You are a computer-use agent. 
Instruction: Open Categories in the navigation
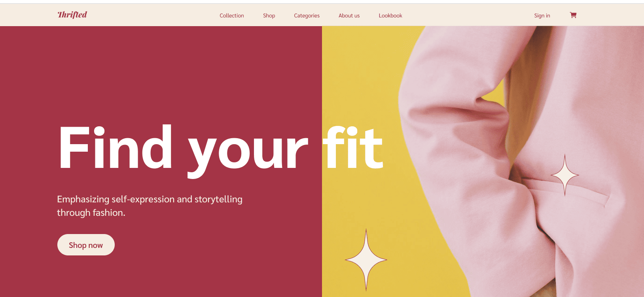[307, 15]
